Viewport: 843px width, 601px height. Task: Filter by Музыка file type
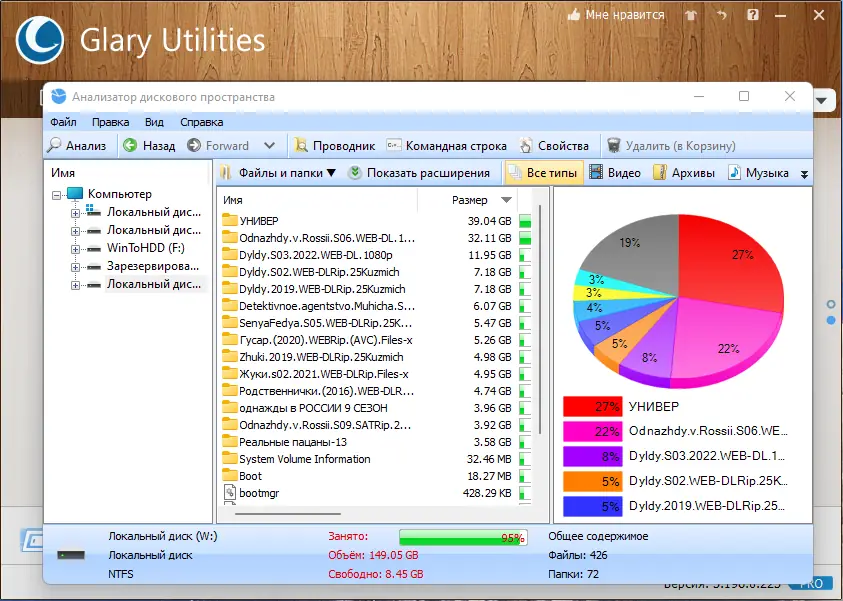pos(759,173)
